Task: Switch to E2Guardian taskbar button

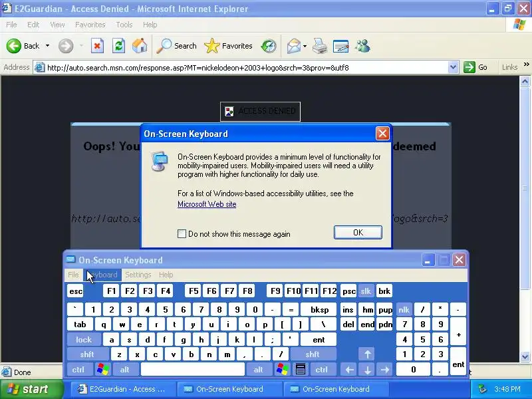Action: pyautogui.click(x=122, y=389)
